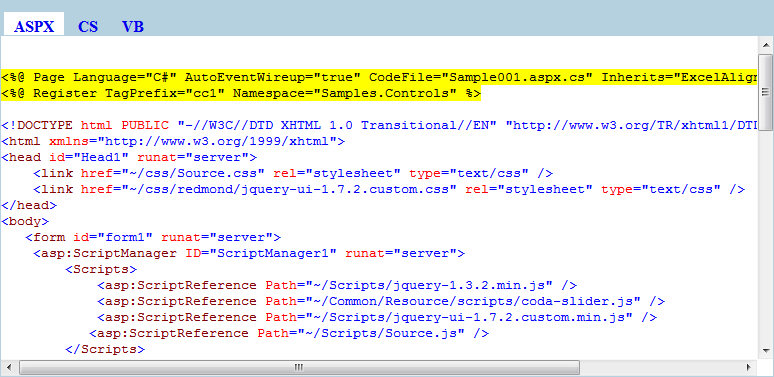Click the horizontal scrollbar right arrow
The image size is (774, 377).
click(x=748, y=367)
